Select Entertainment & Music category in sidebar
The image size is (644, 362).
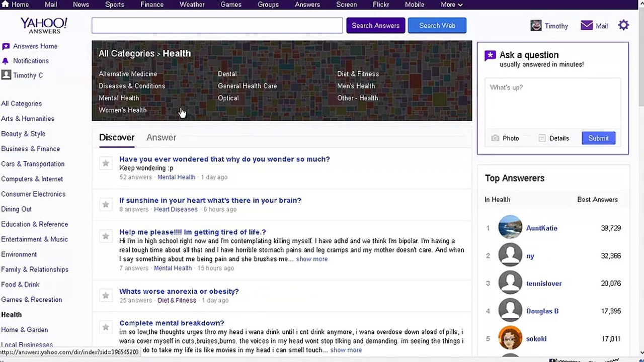point(35,239)
